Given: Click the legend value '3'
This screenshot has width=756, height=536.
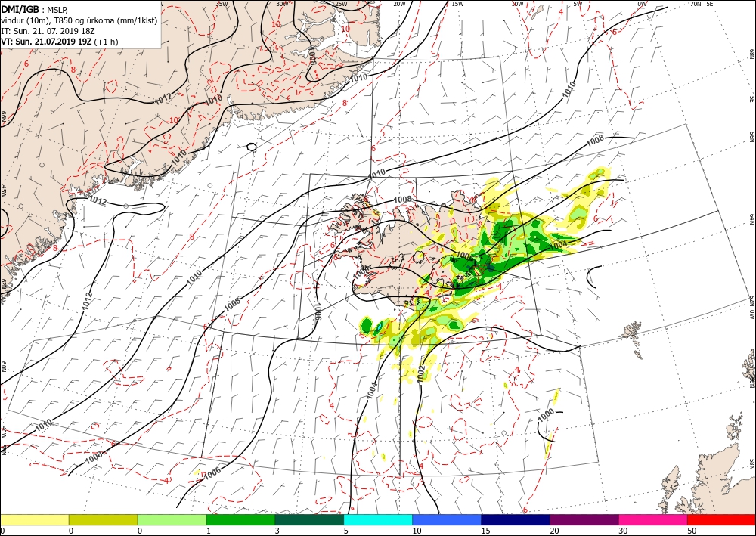Looking at the screenshot, I should pos(277,531).
